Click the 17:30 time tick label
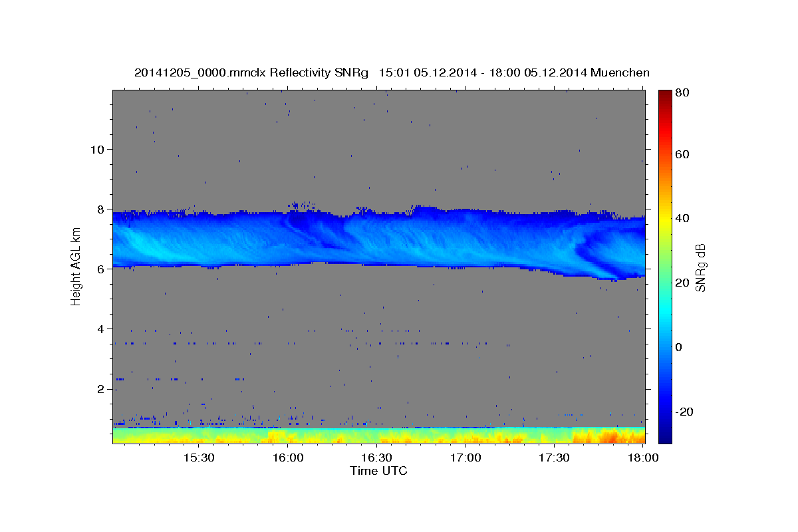Screen dimensions: 798x532 (x=555, y=458)
